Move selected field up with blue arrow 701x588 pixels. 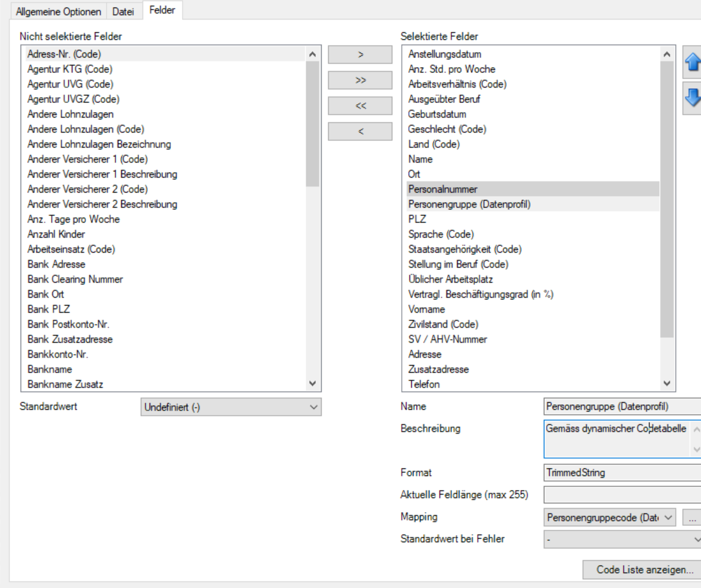tap(692, 62)
